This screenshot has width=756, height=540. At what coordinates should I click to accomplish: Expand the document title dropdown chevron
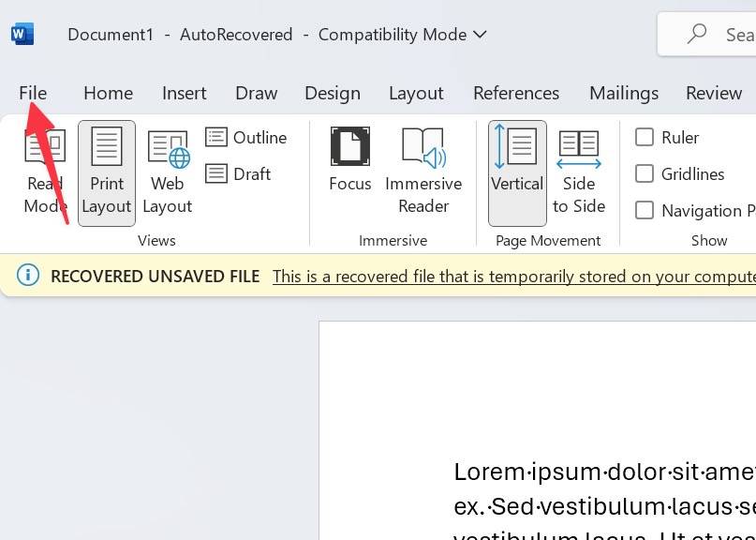click(481, 35)
